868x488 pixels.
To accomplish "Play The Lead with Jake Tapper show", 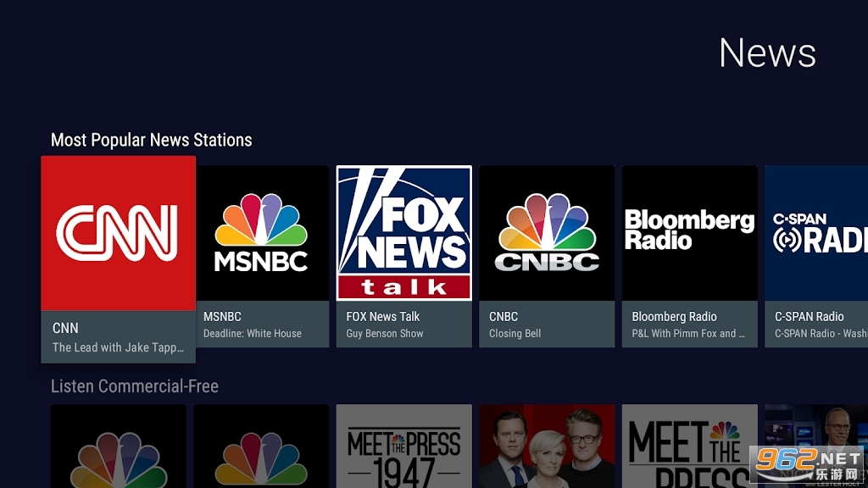I will (116, 347).
